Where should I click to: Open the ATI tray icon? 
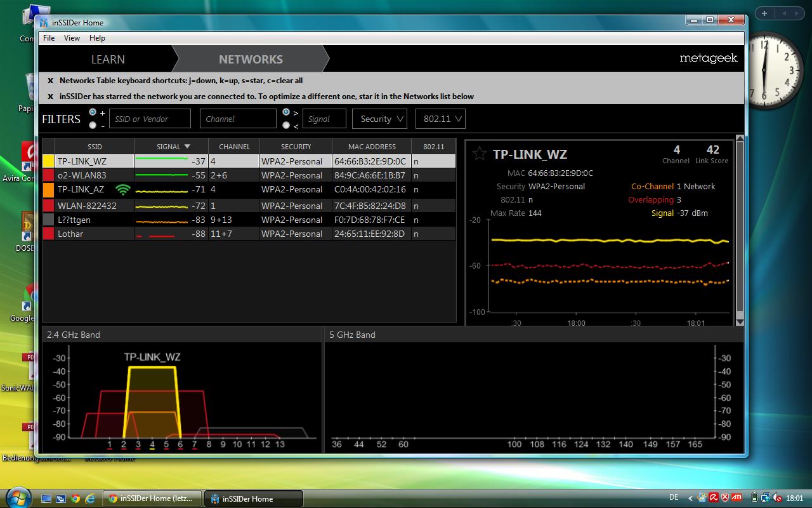[737, 497]
